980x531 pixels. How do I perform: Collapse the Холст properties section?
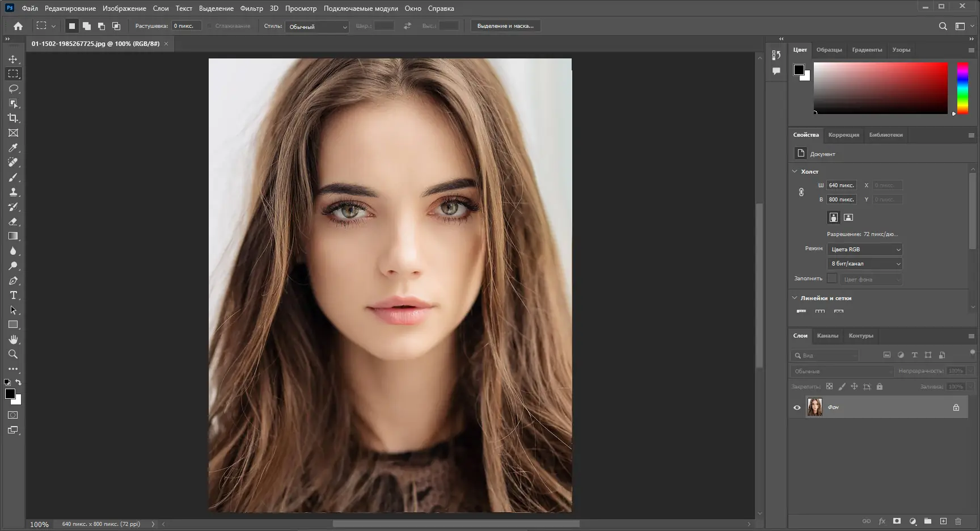pos(795,171)
